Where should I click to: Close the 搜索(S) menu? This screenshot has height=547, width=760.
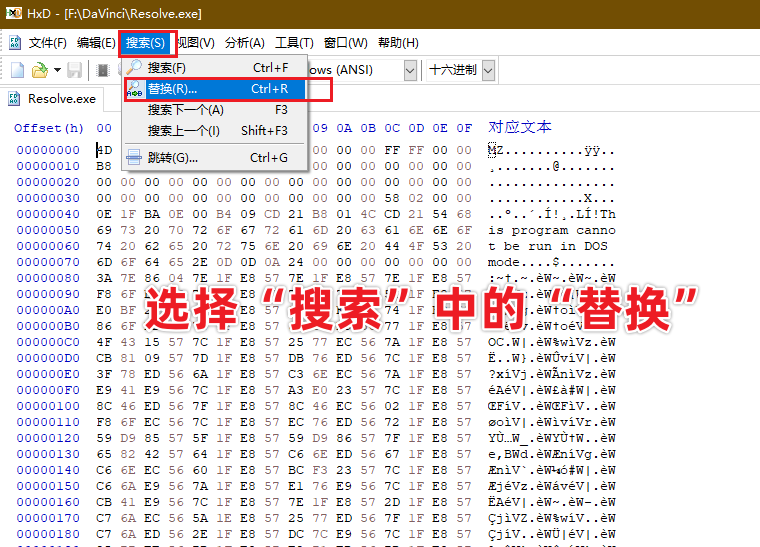pyautogui.click(x=145, y=43)
